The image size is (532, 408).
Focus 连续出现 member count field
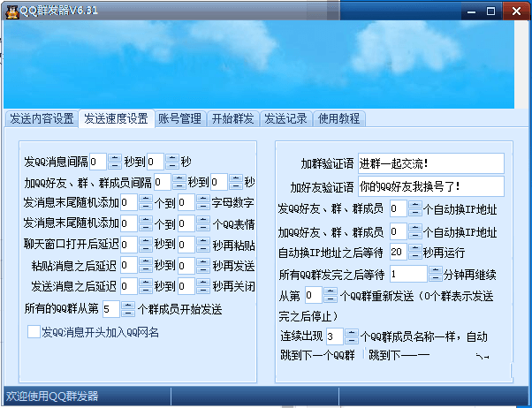335,336
